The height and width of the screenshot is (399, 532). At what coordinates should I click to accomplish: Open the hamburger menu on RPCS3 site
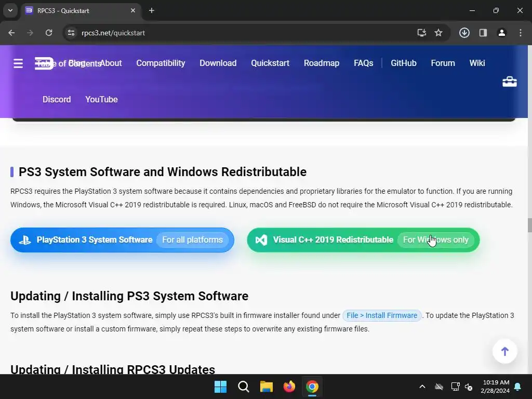tap(18, 63)
